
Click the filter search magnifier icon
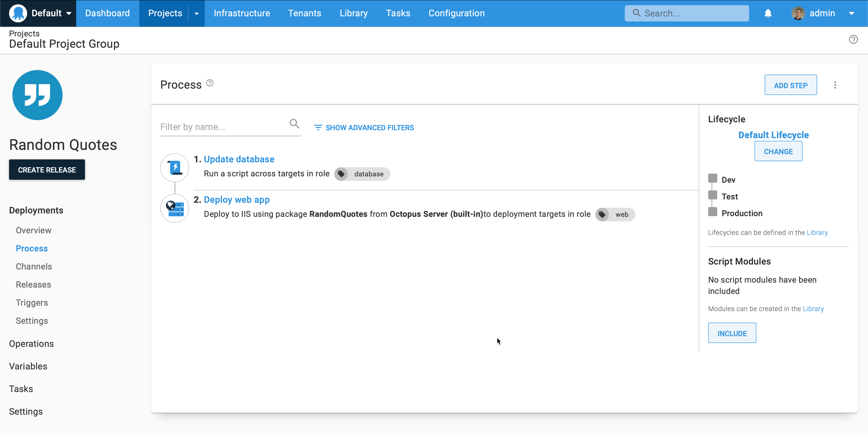pyautogui.click(x=294, y=124)
